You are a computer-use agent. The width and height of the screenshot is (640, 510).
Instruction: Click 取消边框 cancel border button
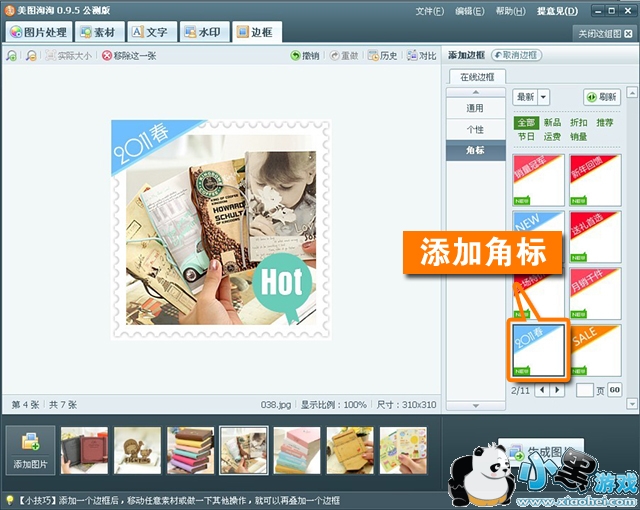click(x=516, y=55)
